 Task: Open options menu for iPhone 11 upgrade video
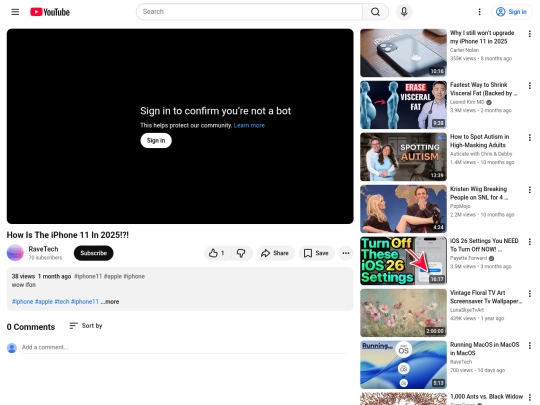point(530,34)
